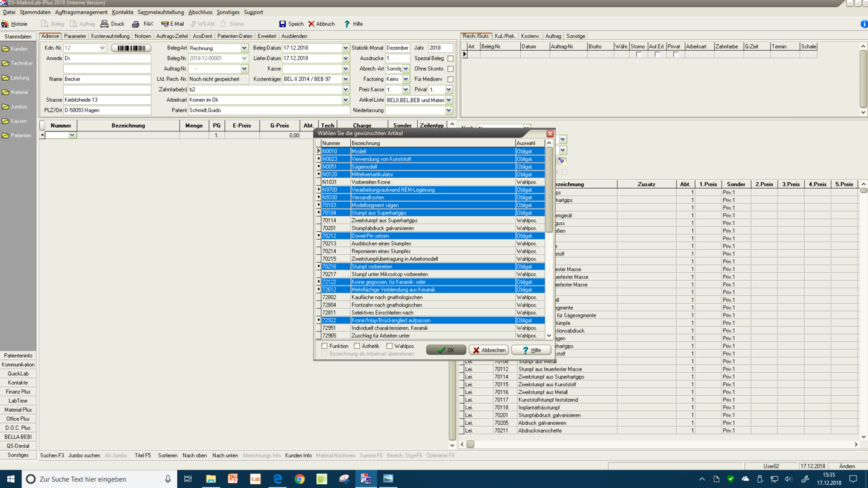Open Microsoft Edge from the taskbar
Image resolution: width=868 pixels, height=488 pixels.
pyautogui.click(x=277, y=479)
